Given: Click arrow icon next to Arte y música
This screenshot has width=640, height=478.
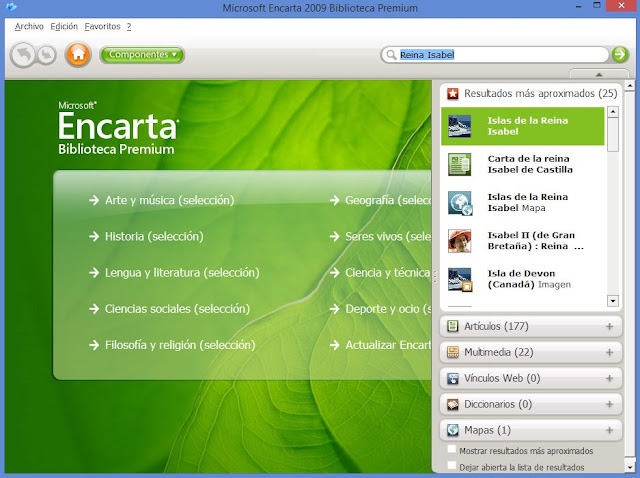Looking at the screenshot, I should [94, 200].
